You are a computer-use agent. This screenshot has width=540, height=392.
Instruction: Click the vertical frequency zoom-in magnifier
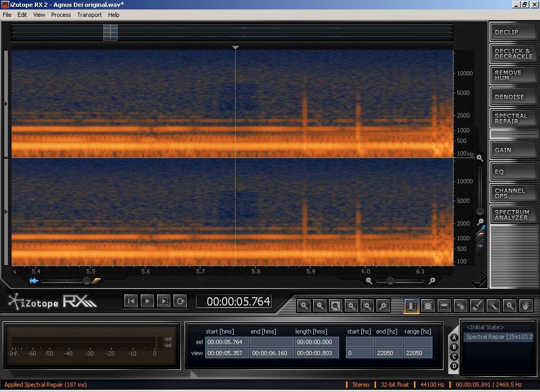(x=480, y=158)
